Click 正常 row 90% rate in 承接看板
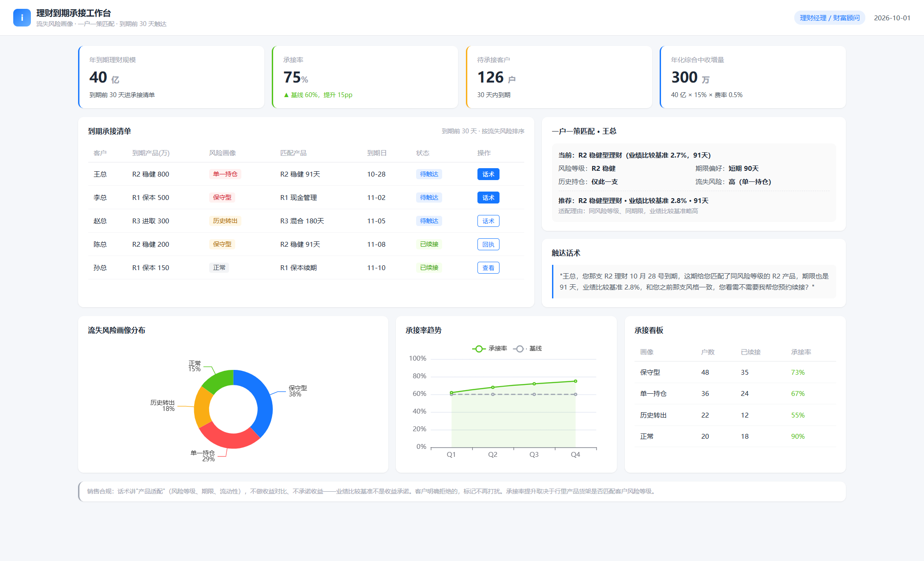The width and height of the screenshot is (924, 561). click(798, 436)
